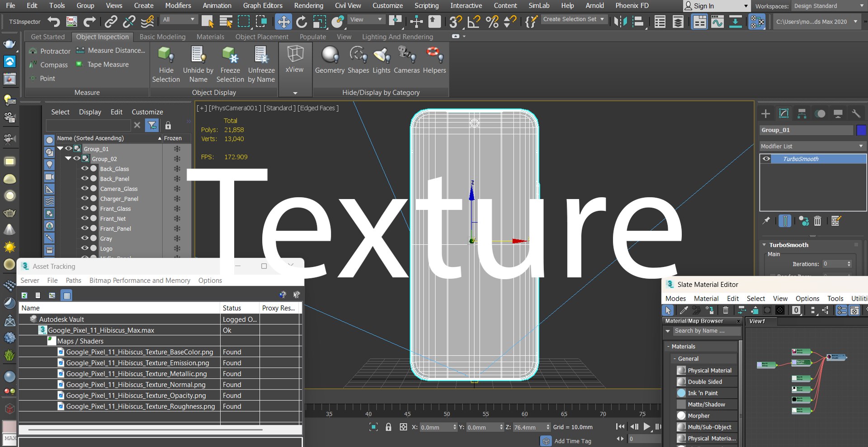The image size is (868, 447).
Task: Open Paths menu in Asset Tracking
Action: pyautogui.click(x=74, y=281)
